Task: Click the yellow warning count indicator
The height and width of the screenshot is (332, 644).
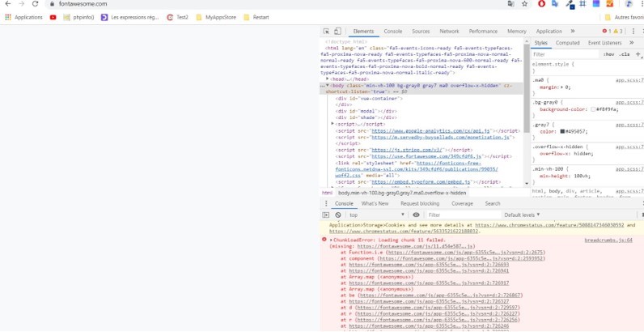Action: (618, 32)
